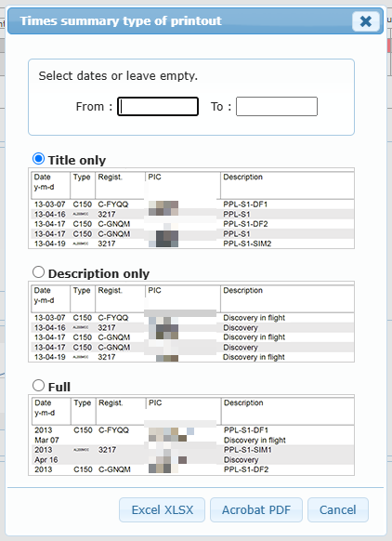Click the Title only preview table image

[x=191, y=208]
